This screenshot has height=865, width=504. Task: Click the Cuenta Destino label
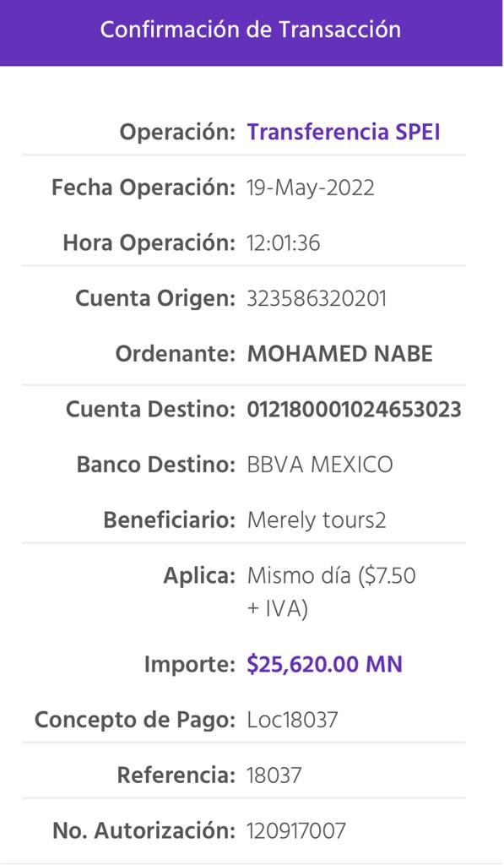click(x=150, y=410)
